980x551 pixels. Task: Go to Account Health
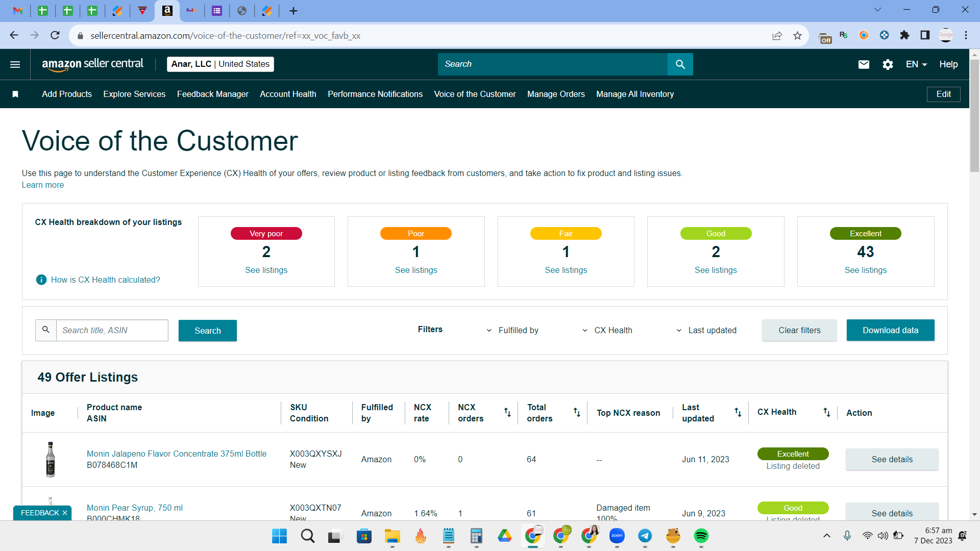pyautogui.click(x=288, y=94)
